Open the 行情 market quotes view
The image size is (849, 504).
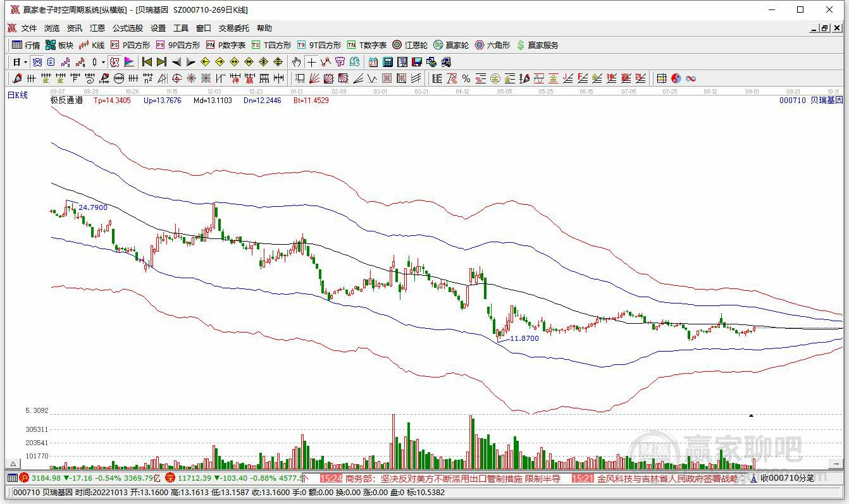click(x=27, y=45)
